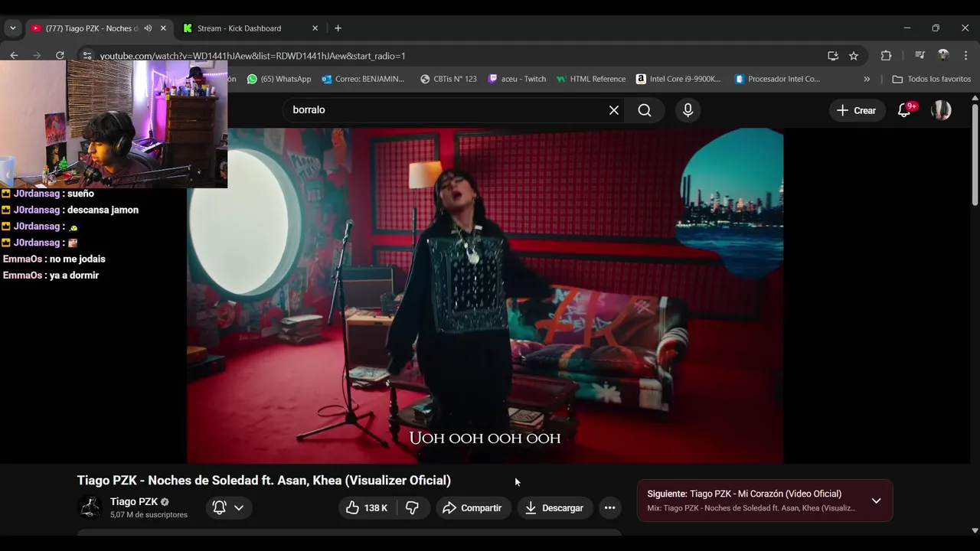Viewport: 980px width, 551px height.
Task: Open the Intel Core i9-9900K bookmark
Action: click(678, 79)
